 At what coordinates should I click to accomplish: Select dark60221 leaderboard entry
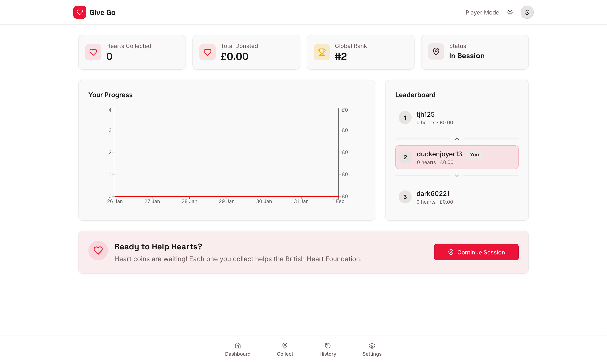pos(434,197)
